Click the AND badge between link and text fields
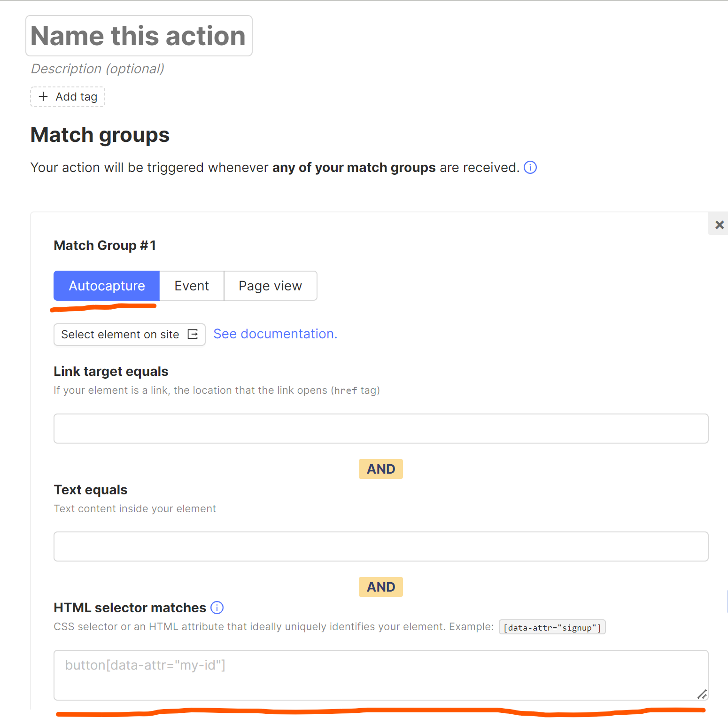The width and height of the screenshot is (728, 718). point(380,468)
